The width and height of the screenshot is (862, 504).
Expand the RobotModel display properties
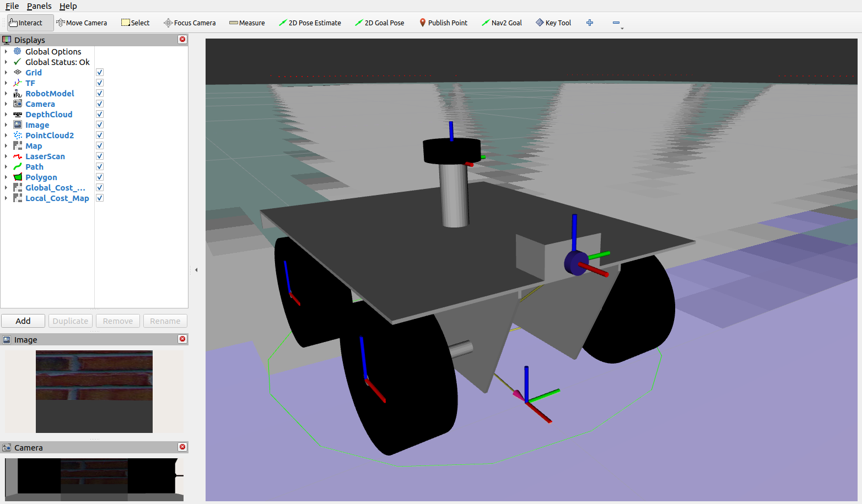pos(6,93)
